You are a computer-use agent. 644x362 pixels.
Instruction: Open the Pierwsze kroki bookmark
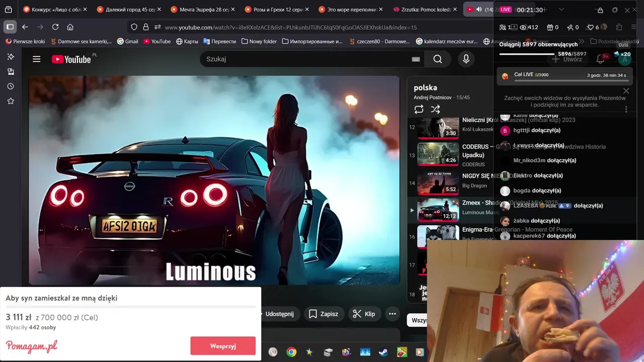pyautogui.click(x=25, y=41)
